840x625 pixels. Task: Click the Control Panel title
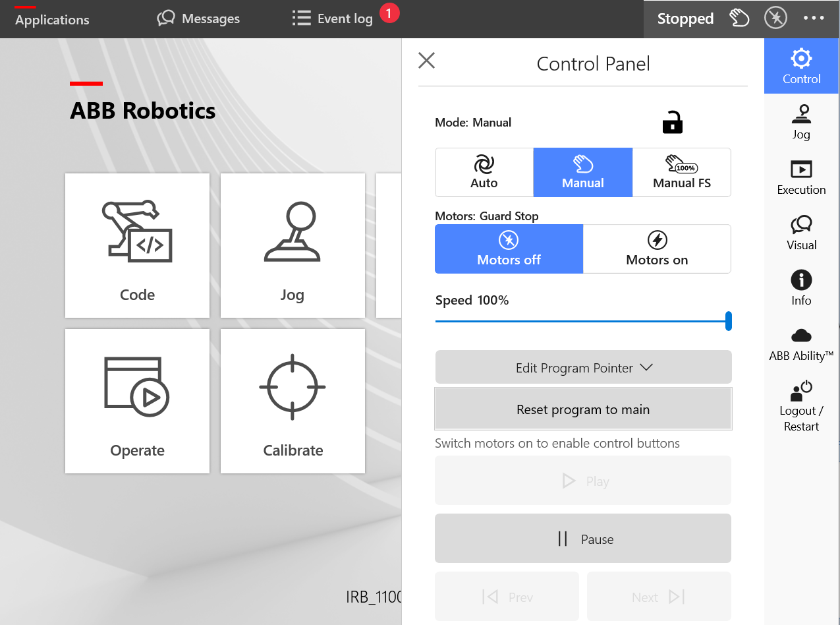(x=593, y=63)
